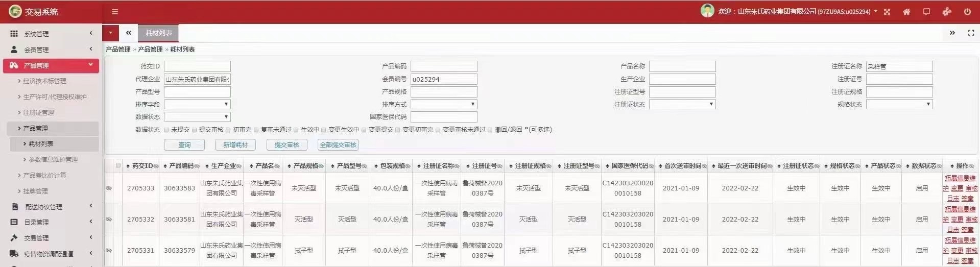Open the message bubble icon in header
The width and height of the screenshot is (980, 267).
pyautogui.click(x=926, y=12)
